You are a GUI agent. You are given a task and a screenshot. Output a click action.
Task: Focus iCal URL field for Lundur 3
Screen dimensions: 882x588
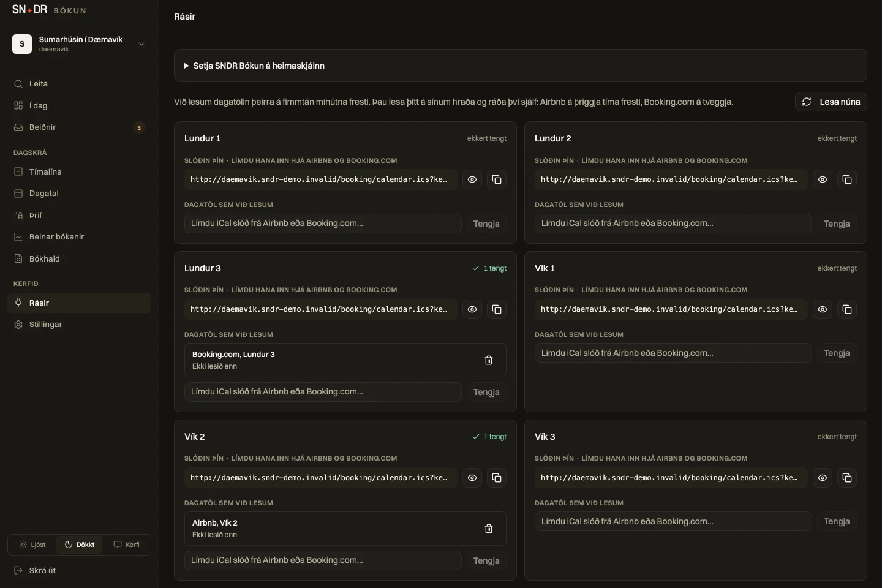[323, 392]
